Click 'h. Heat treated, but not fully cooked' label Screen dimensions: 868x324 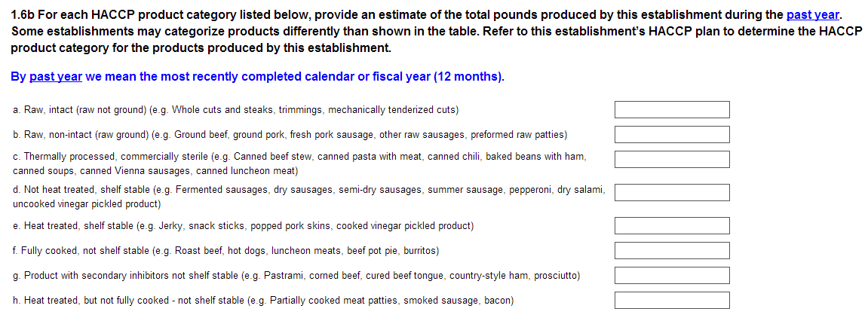coord(263,301)
